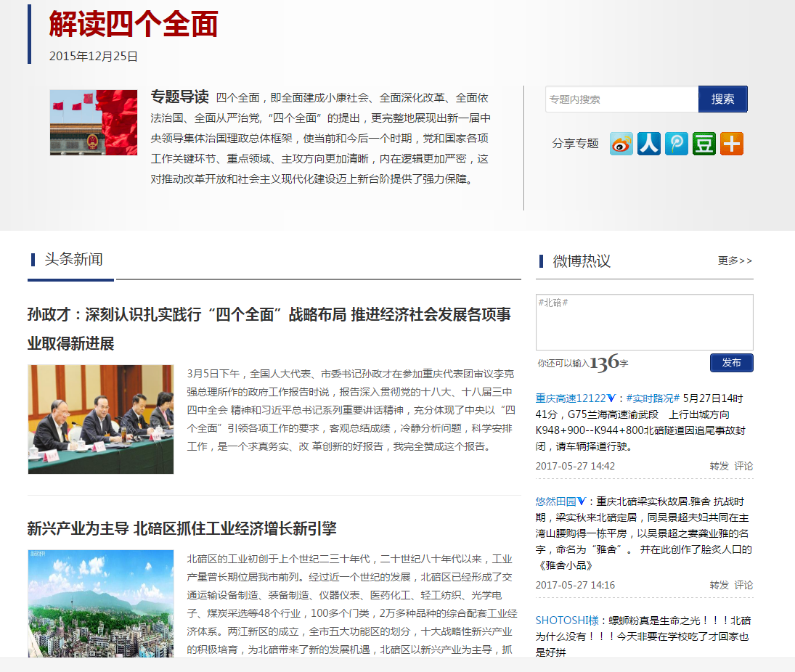Open 更多>> link in 微博热议
This screenshot has width=795, height=672.
[735, 261]
